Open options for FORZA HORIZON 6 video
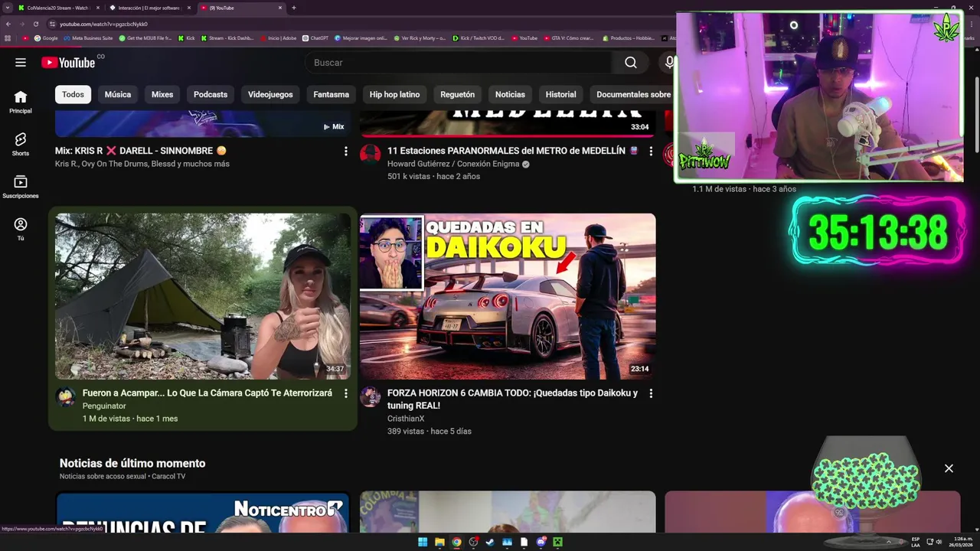 click(x=651, y=393)
